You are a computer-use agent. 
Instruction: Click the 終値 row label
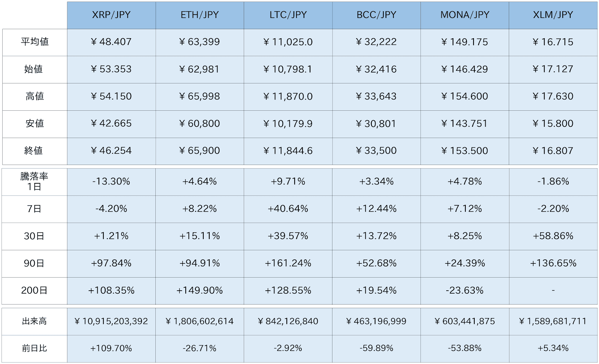34,151
